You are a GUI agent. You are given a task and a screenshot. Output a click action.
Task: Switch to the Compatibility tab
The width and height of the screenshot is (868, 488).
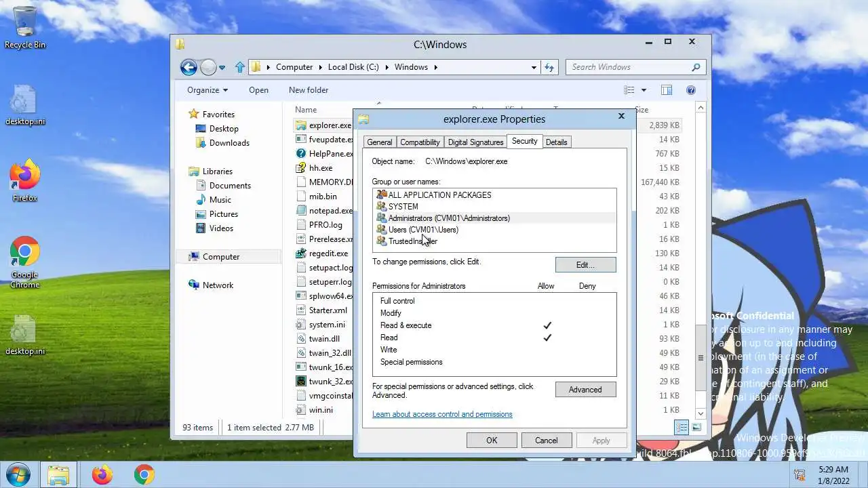420,142
